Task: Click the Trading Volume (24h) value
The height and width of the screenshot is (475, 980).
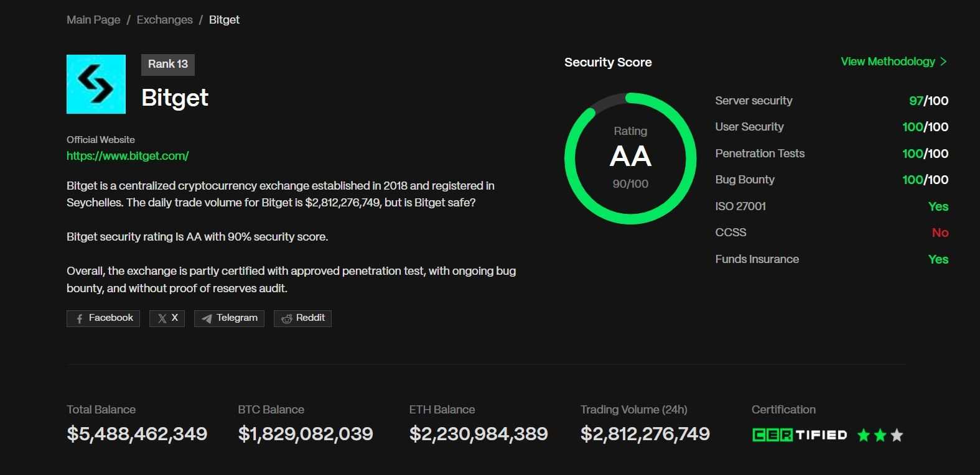Action: 645,434
